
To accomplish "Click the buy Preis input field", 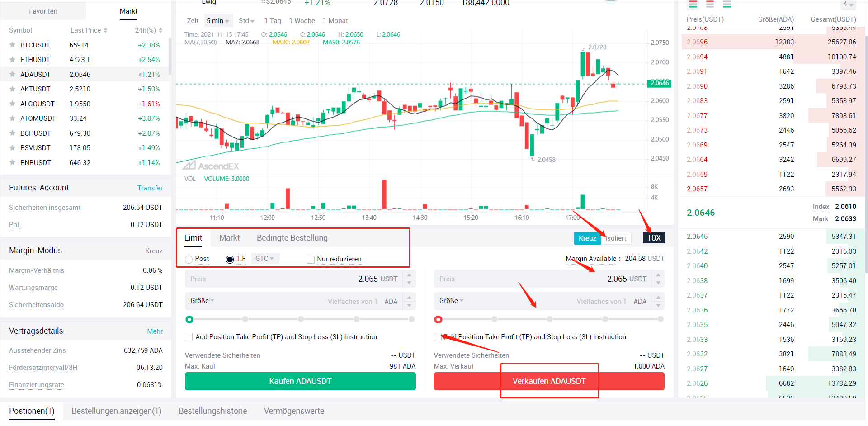I will pyautogui.click(x=294, y=279).
